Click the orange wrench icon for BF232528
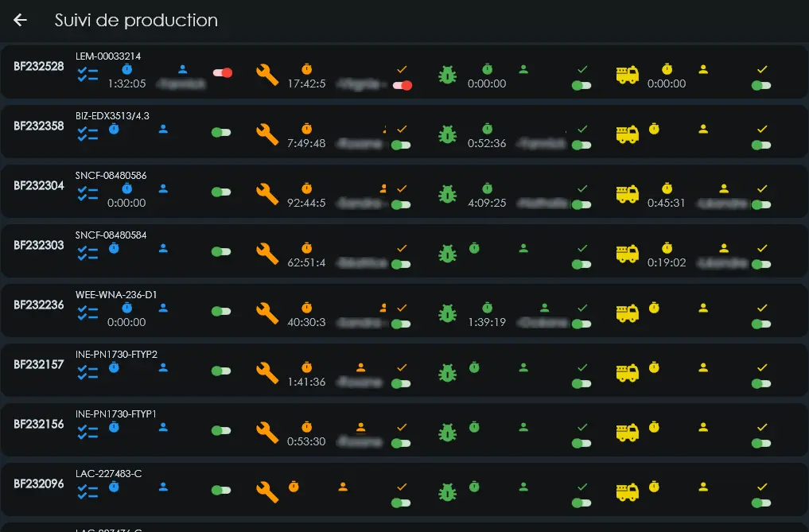 tap(267, 75)
